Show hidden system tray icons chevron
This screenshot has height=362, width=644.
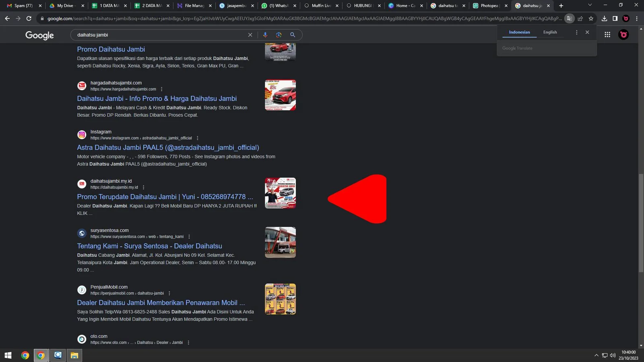[x=596, y=355]
